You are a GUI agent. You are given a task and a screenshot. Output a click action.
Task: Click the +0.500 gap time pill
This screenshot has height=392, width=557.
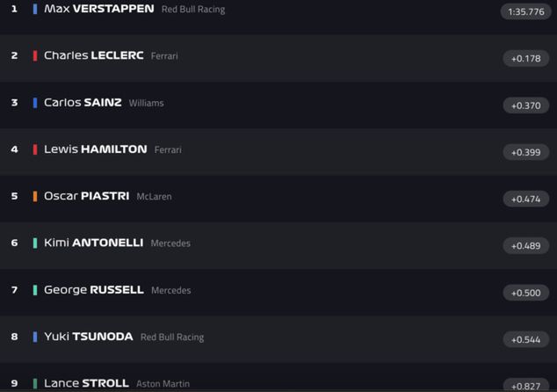click(525, 293)
